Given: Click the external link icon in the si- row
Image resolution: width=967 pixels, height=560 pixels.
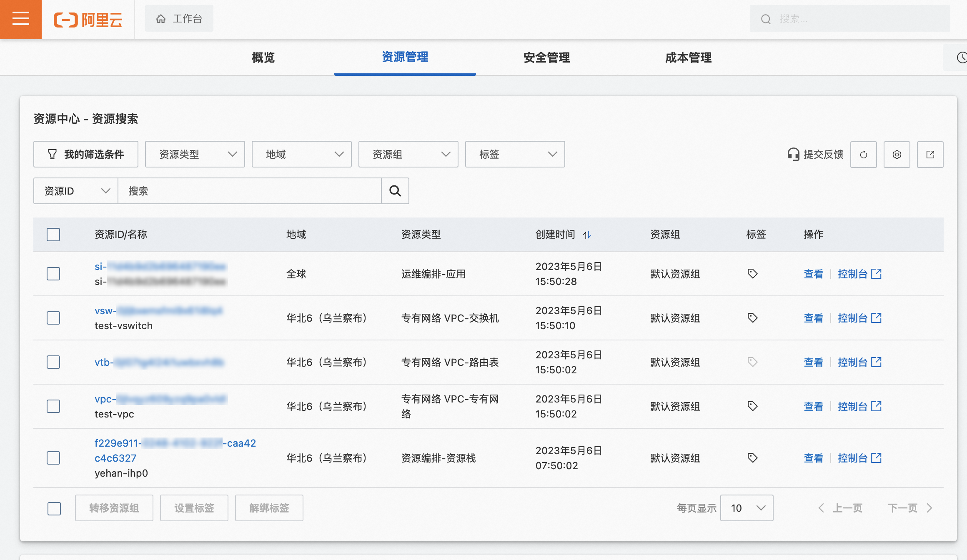Looking at the screenshot, I should tap(877, 274).
